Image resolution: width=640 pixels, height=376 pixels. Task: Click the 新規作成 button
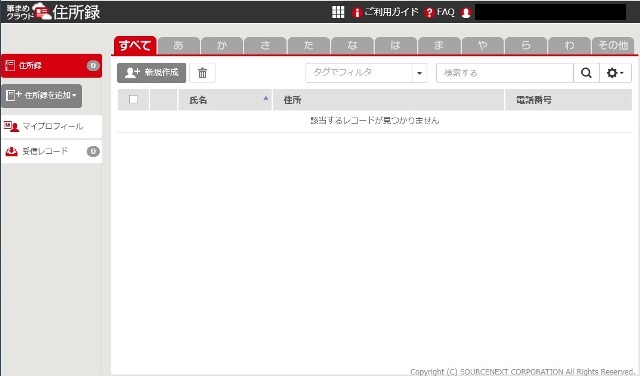pos(151,73)
